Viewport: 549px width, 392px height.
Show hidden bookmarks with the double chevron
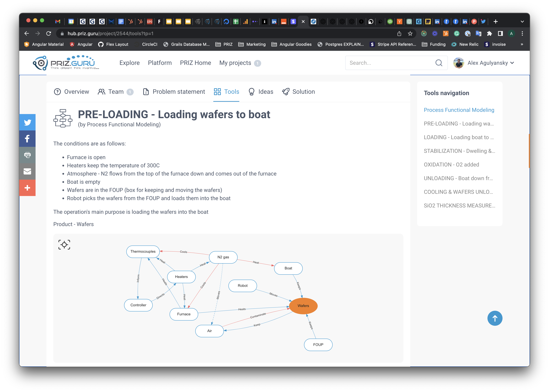(522, 44)
